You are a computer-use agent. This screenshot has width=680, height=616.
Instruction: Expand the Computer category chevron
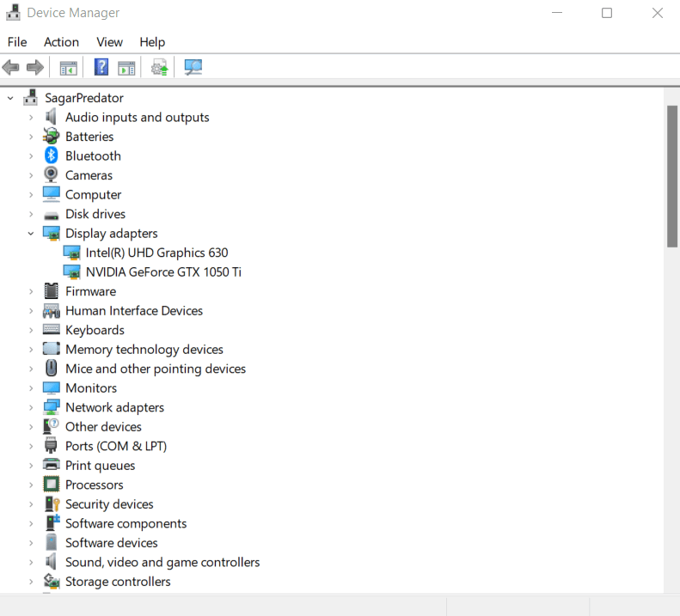[31, 195]
